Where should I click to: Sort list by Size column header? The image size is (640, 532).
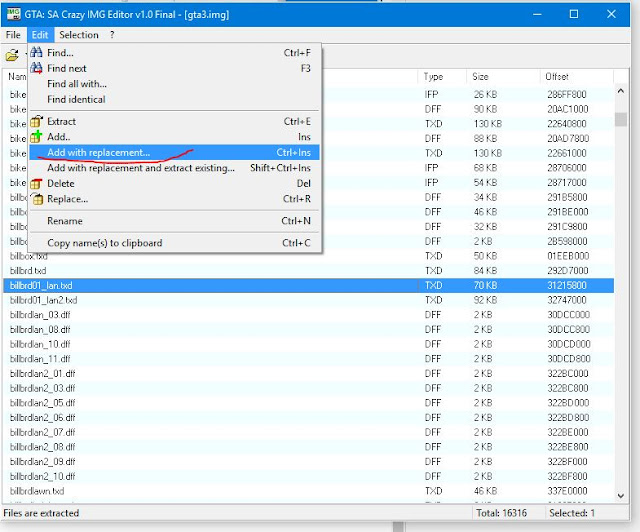click(503, 77)
